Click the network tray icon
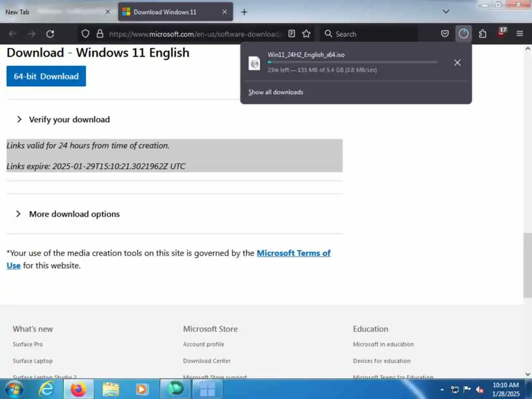 455,390
